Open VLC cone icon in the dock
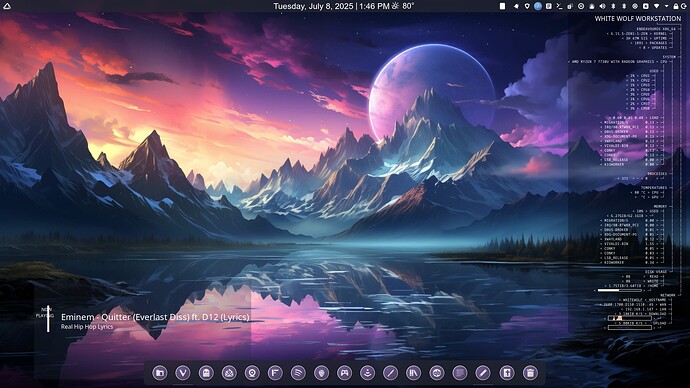Image resolution: width=690 pixels, height=388 pixels. [367, 373]
